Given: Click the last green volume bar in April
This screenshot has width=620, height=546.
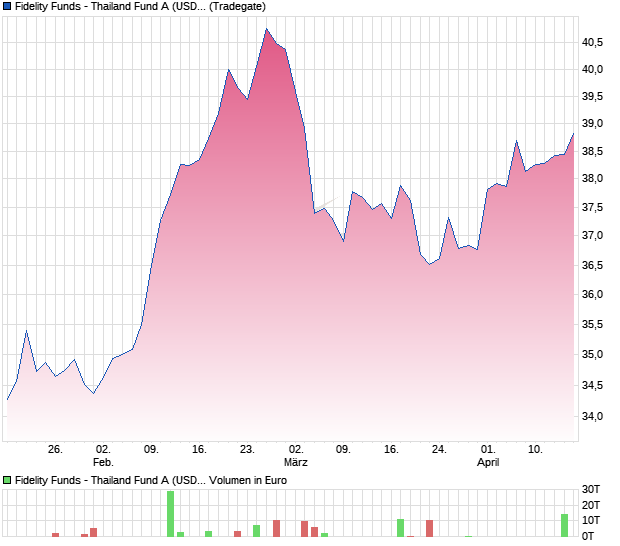Looking at the screenshot, I should coord(564,525).
